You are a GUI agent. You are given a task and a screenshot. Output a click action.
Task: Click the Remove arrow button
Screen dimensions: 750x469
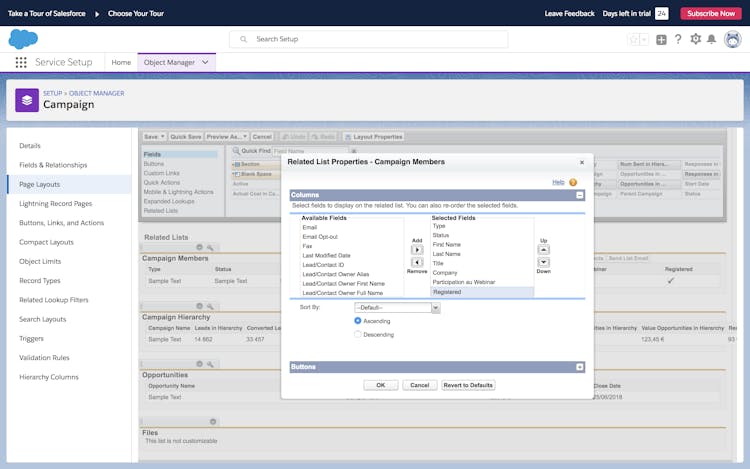pyautogui.click(x=418, y=262)
